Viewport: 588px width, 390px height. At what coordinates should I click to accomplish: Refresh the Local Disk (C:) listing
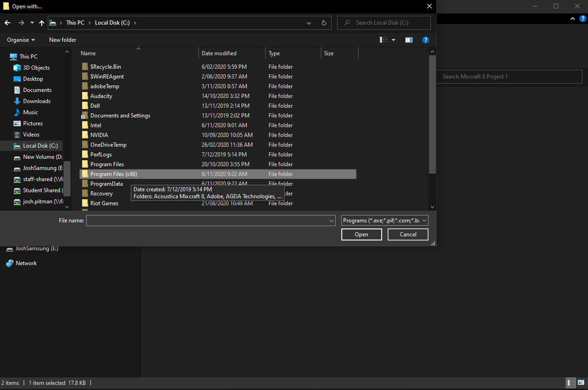point(324,23)
